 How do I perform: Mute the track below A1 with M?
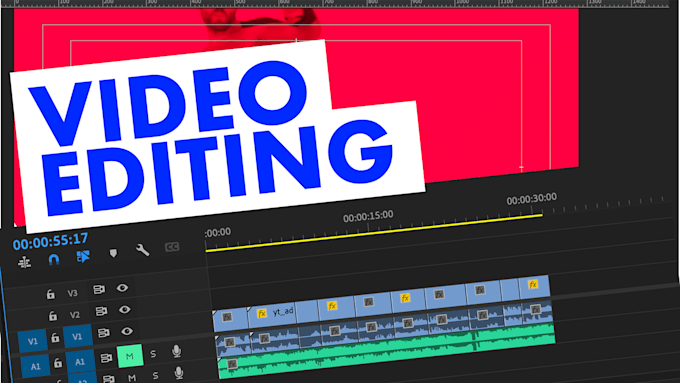click(x=132, y=378)
